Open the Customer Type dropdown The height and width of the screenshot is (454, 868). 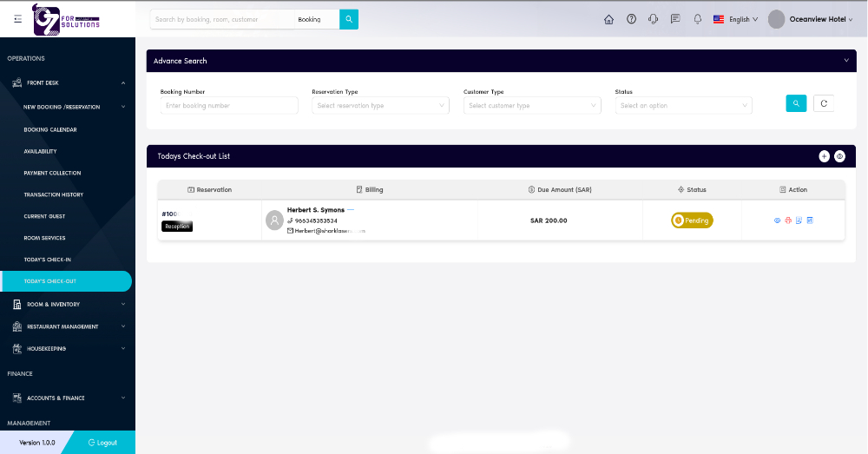pyautogui.click(x=532, y=105)
